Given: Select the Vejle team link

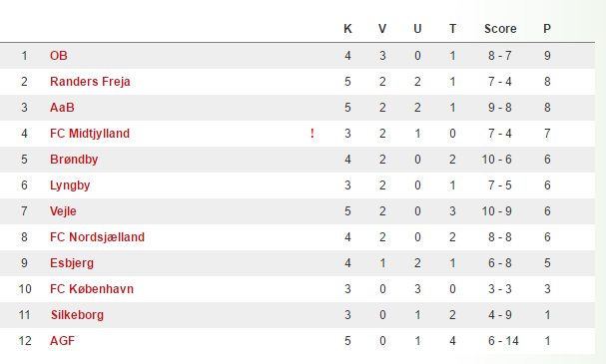Looking at the screenshot, I should click(x=63, y=211).
